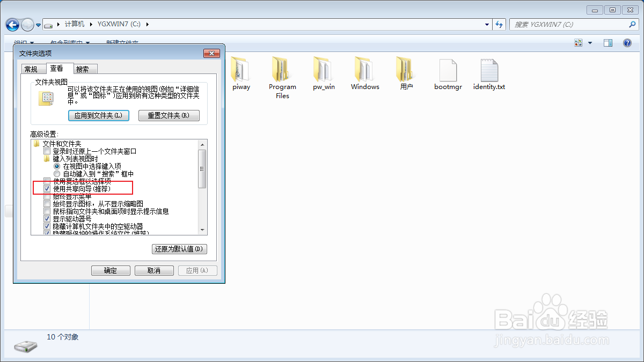Close the 文件夹选项 dialog
Image resolution: width=644 pixels, height=362 pixels.
[211, 53]
